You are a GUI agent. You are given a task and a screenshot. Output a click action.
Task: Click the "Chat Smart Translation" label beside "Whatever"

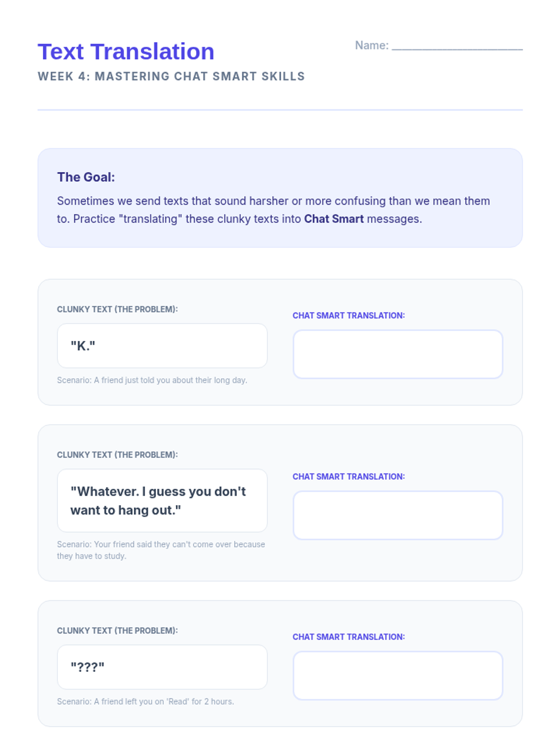pos(349,476)
